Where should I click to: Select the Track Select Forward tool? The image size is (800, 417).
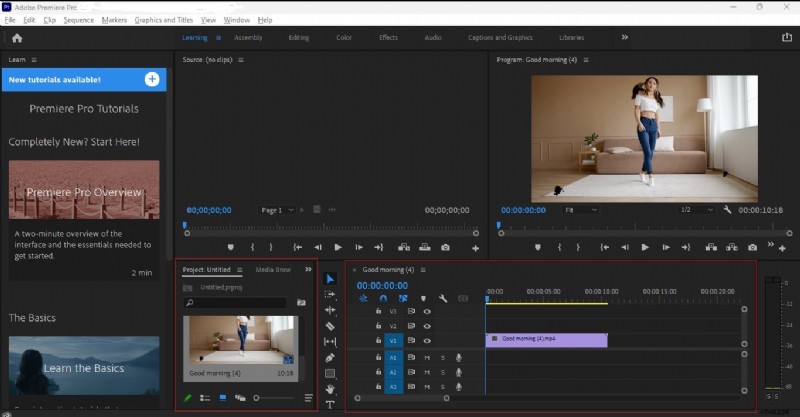click(330, 295)
